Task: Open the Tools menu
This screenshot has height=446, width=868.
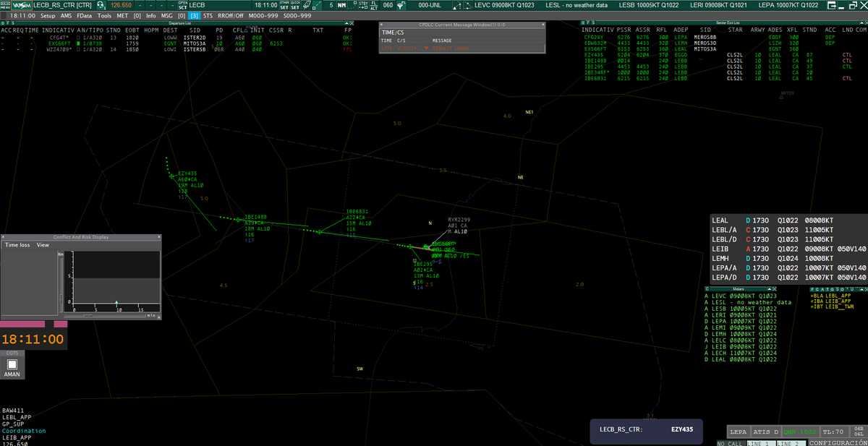Action: click(104, 15)
